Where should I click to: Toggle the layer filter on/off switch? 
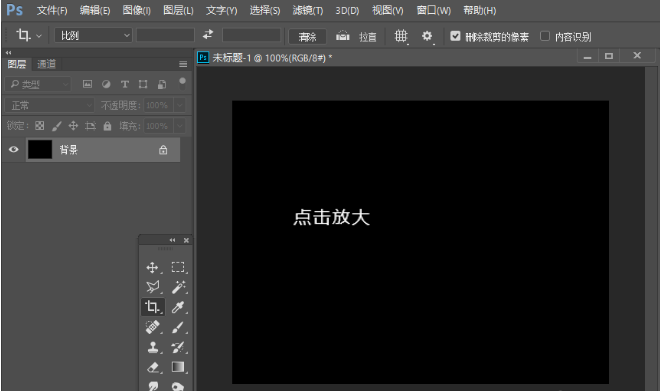182,82
